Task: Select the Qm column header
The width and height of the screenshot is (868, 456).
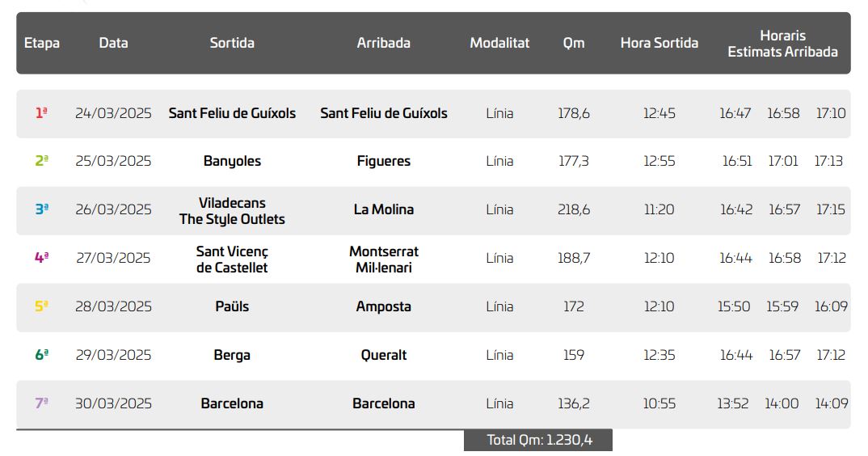Action: 574,43
